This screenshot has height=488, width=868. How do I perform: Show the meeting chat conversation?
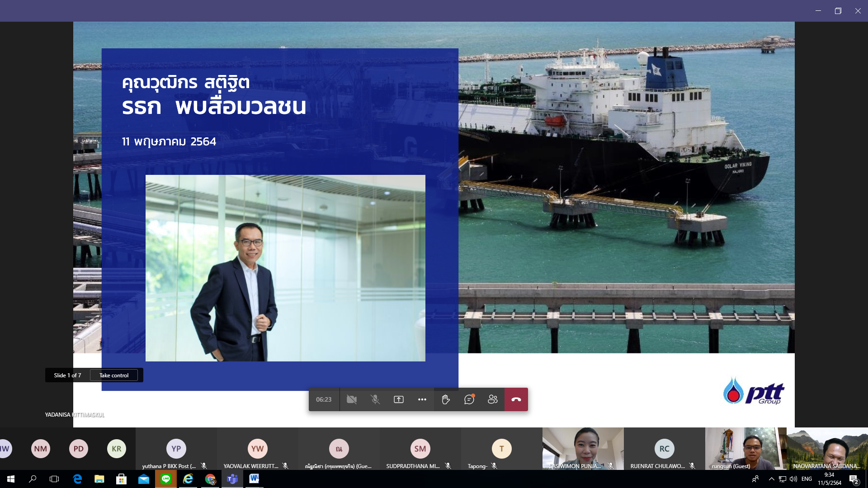[x=469, y=399]
